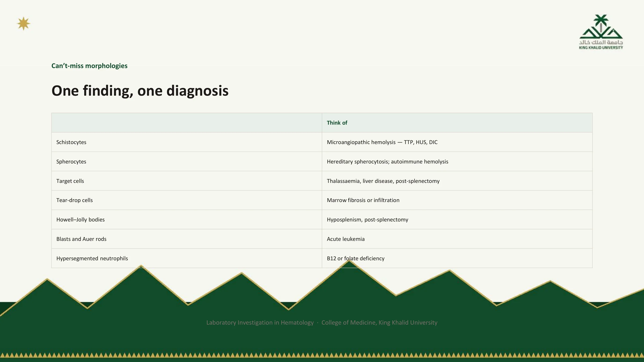Click the gold star icon

pos(23,24)
